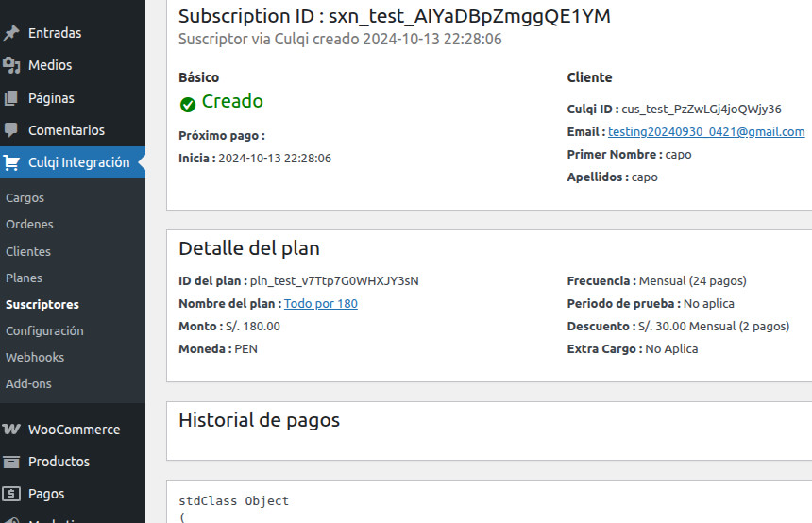This screenshot has width=812, height=523.
Task: Click the Medios media icon
Action: 11,65
